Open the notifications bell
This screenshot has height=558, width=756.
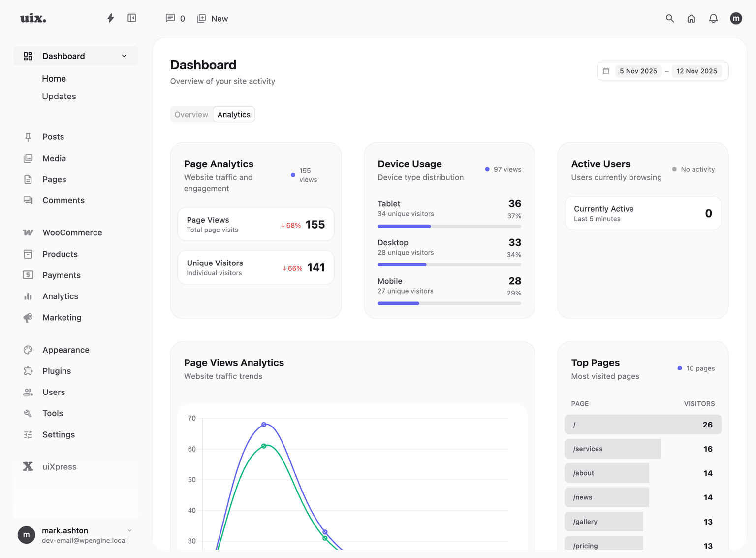tap(713, 18)
